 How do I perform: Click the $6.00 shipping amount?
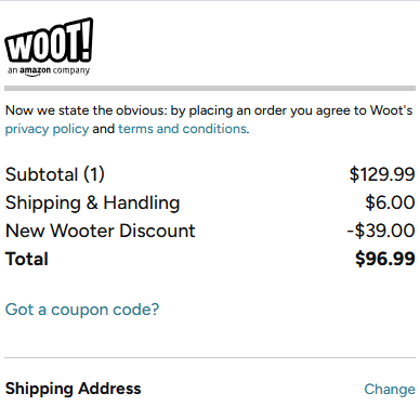[x=390, y=202]
